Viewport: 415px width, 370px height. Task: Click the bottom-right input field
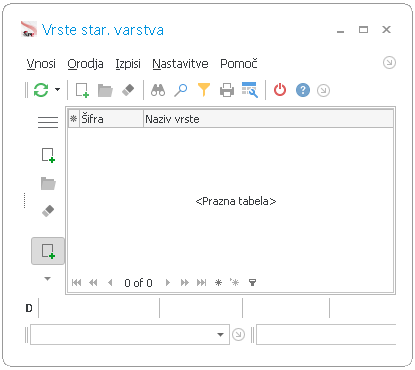point(326,334)
